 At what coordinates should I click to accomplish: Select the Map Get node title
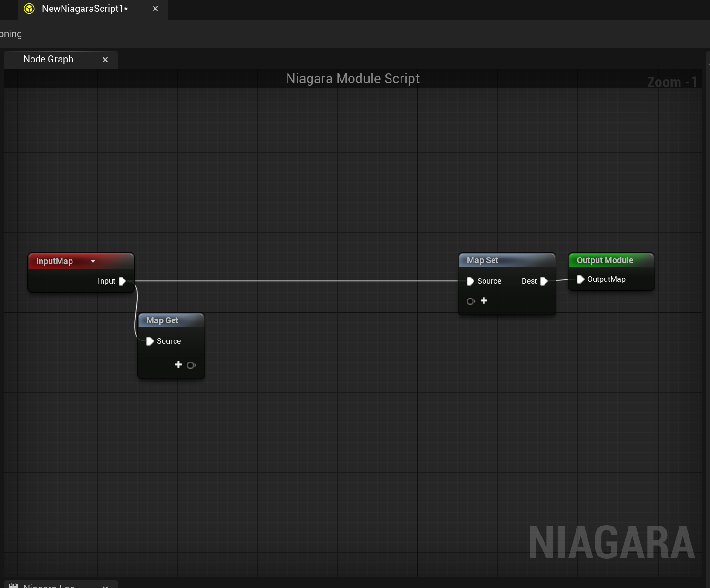coord(162,320)
